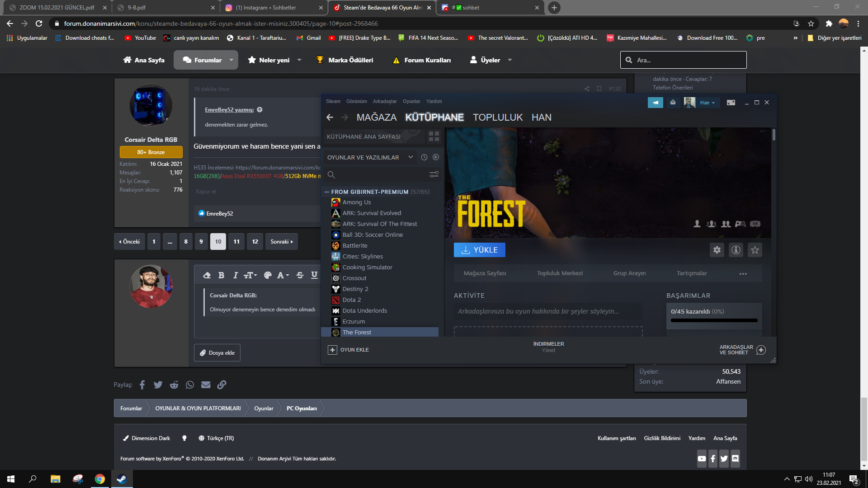Click the Steam announcements megaphone icon
Screen dimensions: 868x488
(x=655, y=103)
